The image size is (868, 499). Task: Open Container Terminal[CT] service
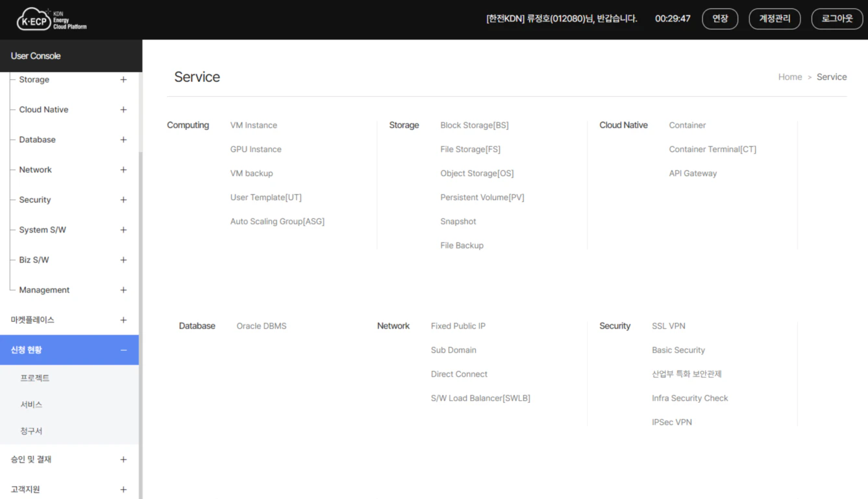point(713,149)
